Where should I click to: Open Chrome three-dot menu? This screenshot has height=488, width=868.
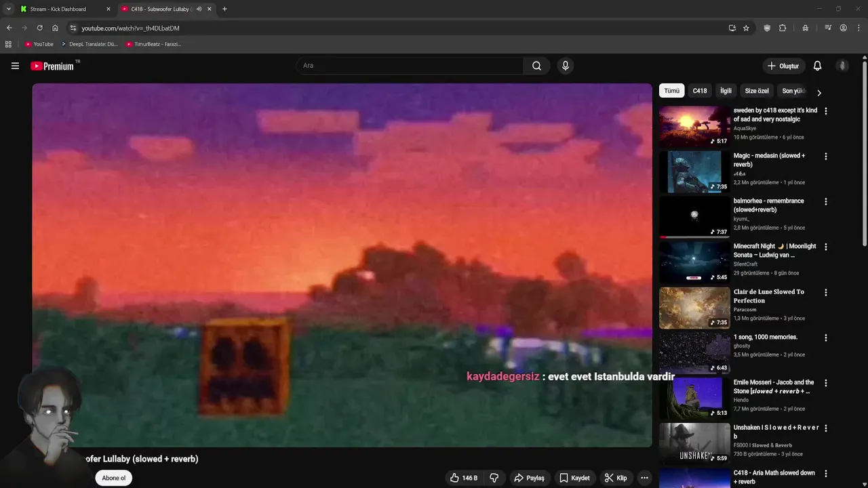click(x=859, y=28)
